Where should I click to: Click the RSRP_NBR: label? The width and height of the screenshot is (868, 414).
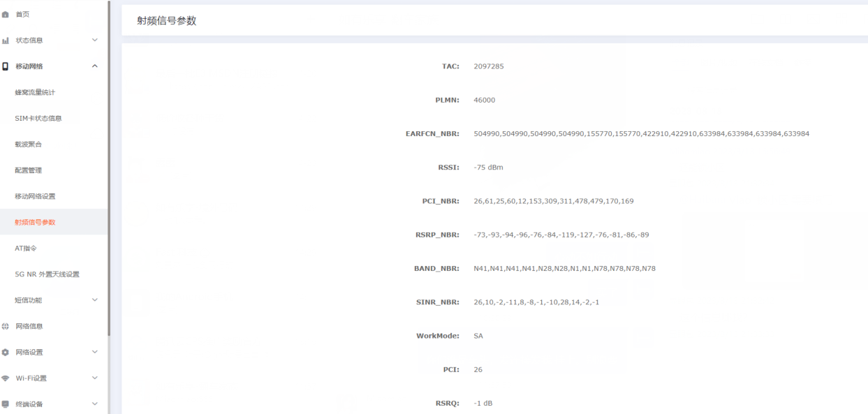437,235
